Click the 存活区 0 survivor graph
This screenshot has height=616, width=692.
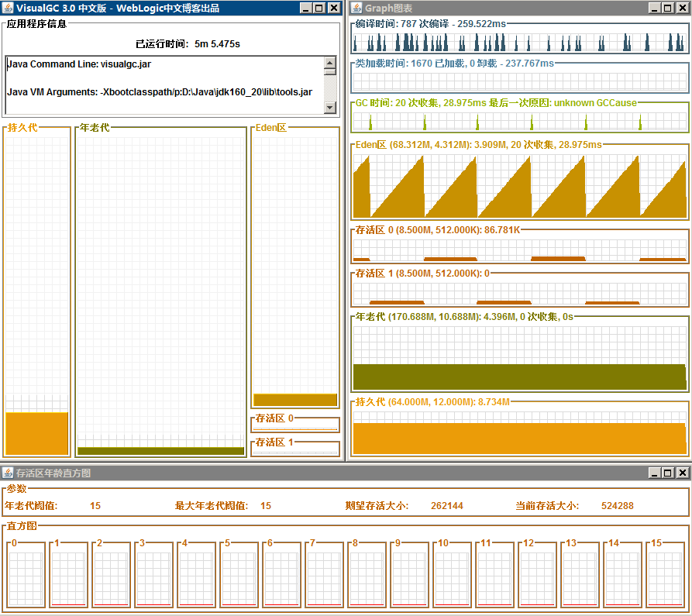point(519,250)
